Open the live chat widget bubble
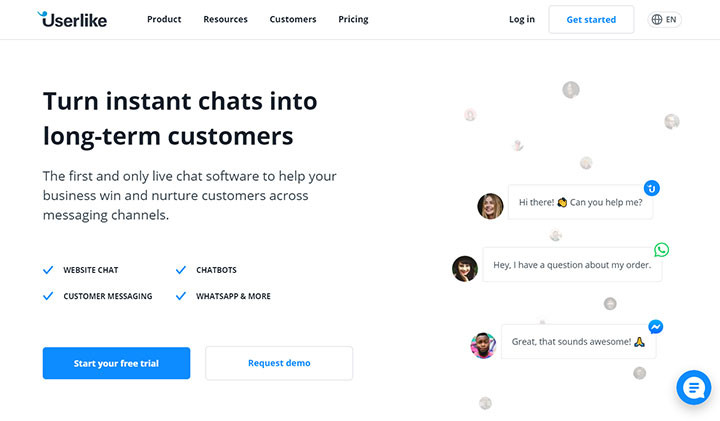The height and width of the screenshot is (421, 720). [693, 387]
